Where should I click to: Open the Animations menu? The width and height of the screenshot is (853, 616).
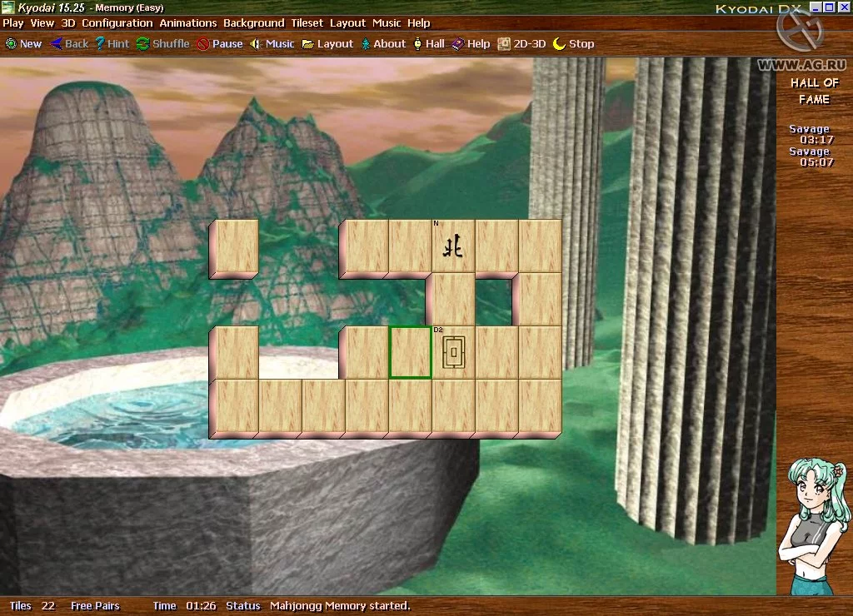187,23
